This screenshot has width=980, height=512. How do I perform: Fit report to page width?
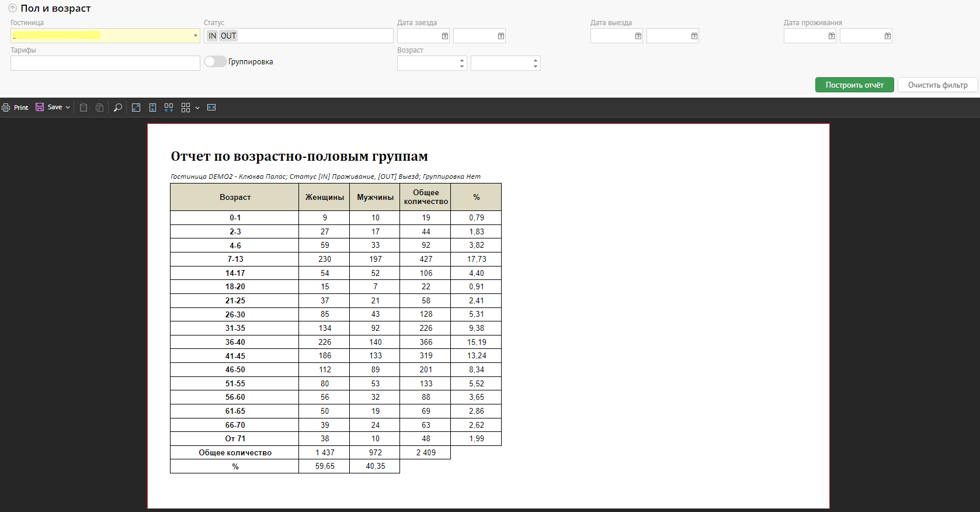click(x=211, y=108)
